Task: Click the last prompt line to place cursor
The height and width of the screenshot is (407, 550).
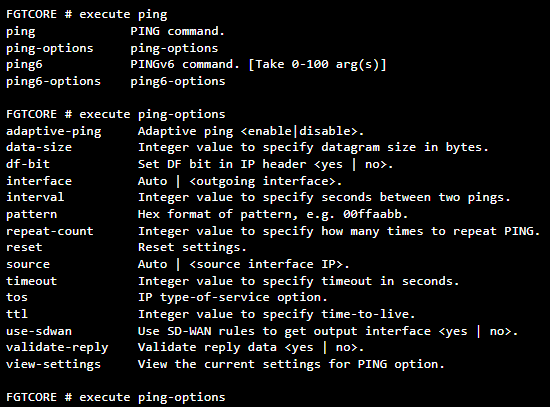Action: pyautogui.click(x=116, y=397)
